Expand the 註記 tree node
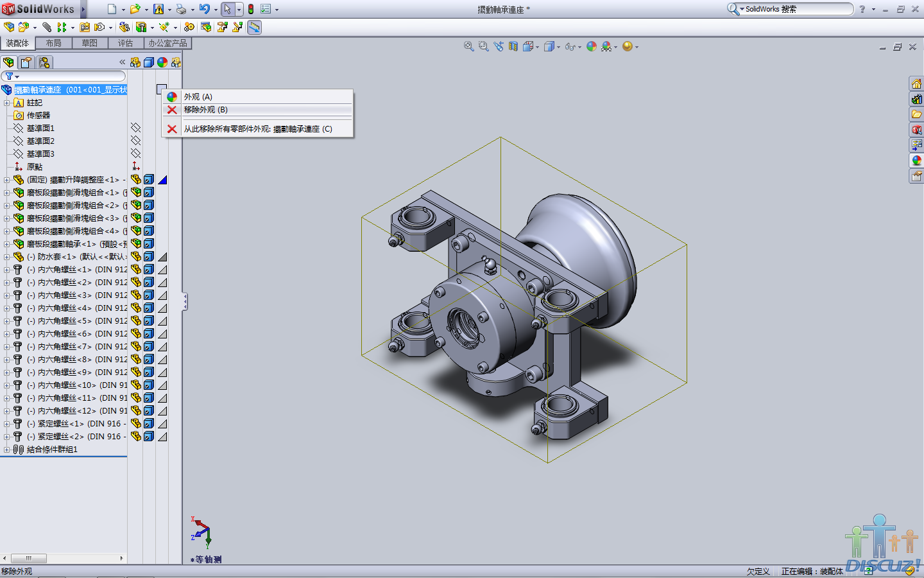Screen dimensions: 924x578 (6, 103)
